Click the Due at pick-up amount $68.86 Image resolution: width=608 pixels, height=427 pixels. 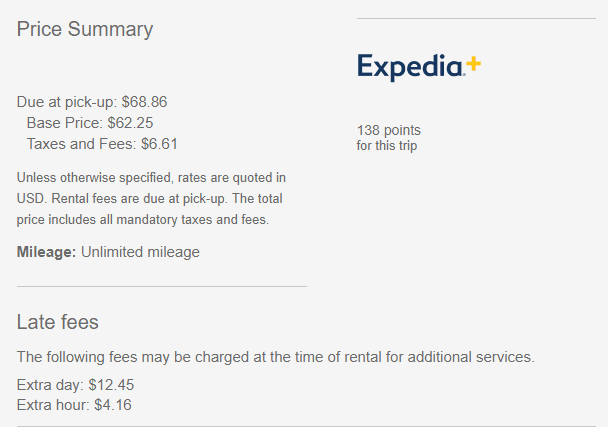coord(144,102)
